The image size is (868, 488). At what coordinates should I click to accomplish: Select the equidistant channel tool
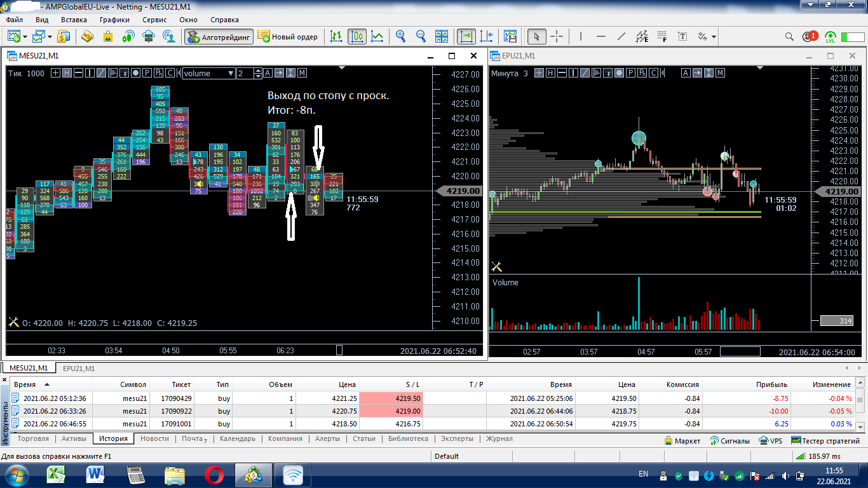(x=642, y=36)
